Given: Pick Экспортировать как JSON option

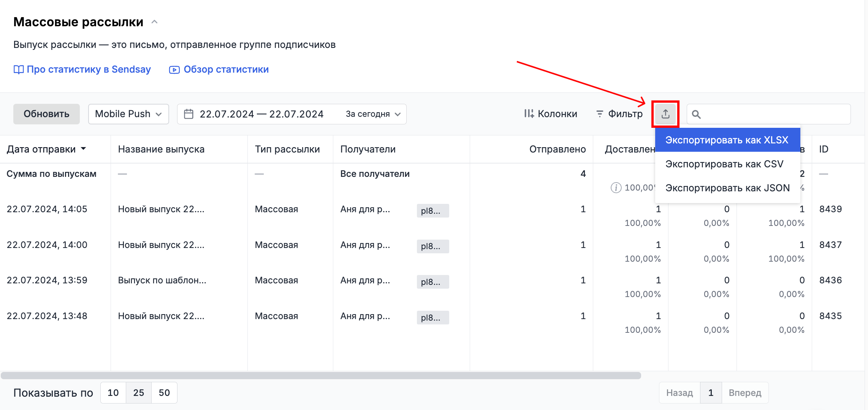Looking at the screenshot, I should [x=727, y=188].
